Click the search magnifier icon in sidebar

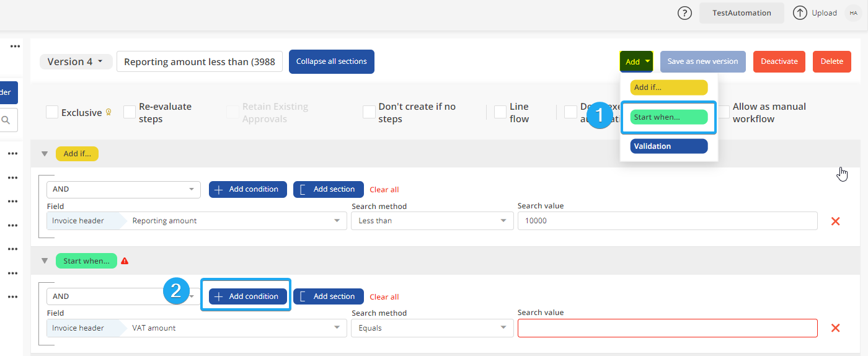click(6, 120)
